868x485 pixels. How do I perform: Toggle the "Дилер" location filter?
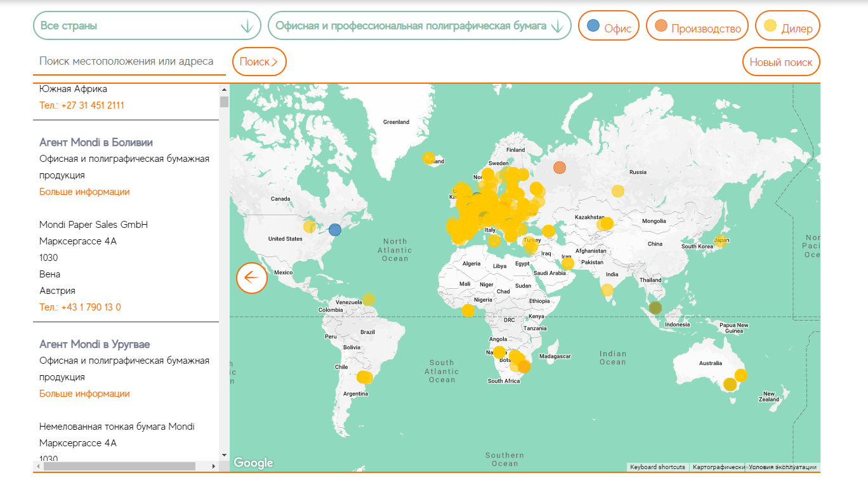(787, 26)
